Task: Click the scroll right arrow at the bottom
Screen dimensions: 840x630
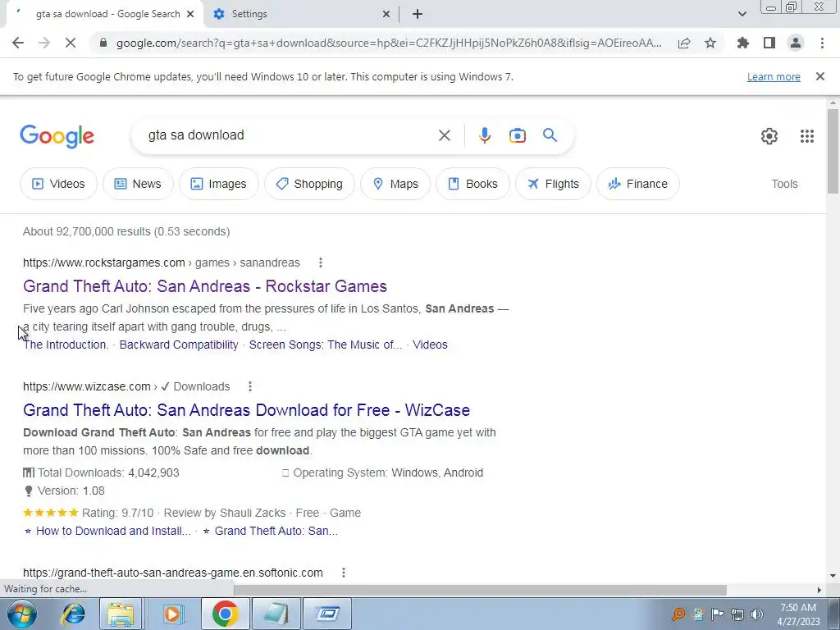Action: 819,590
